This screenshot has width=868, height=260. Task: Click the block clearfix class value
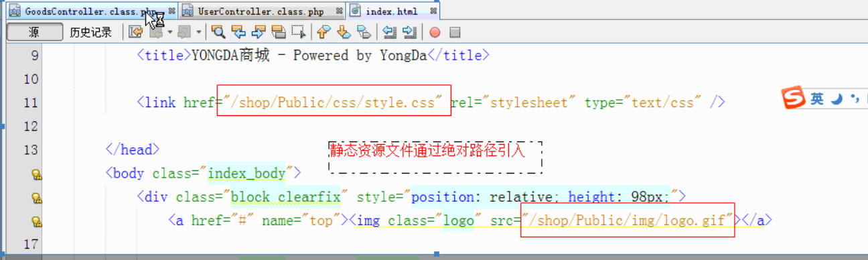click(x=286, y=197)
